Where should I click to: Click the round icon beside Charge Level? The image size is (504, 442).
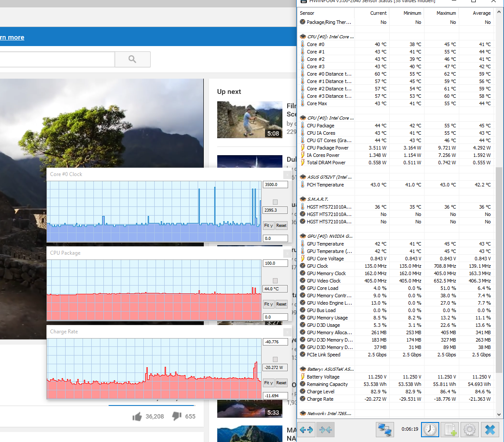[x=302, y=392]
